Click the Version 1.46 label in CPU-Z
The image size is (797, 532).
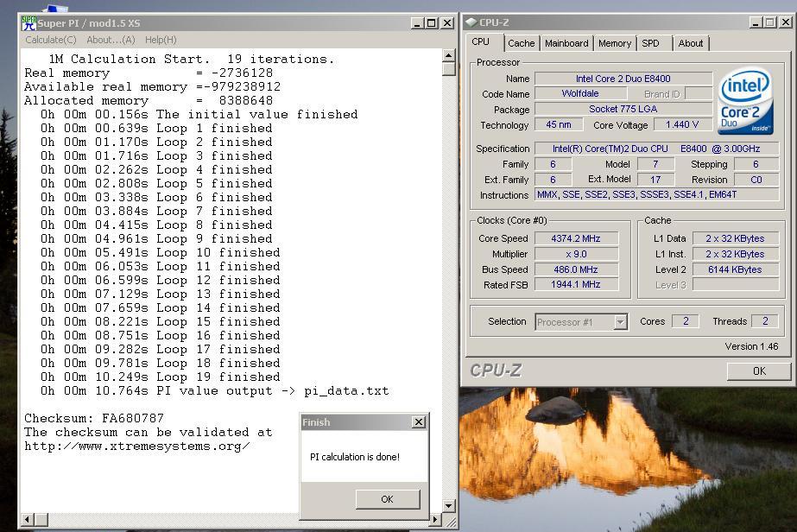click(751, 346)
